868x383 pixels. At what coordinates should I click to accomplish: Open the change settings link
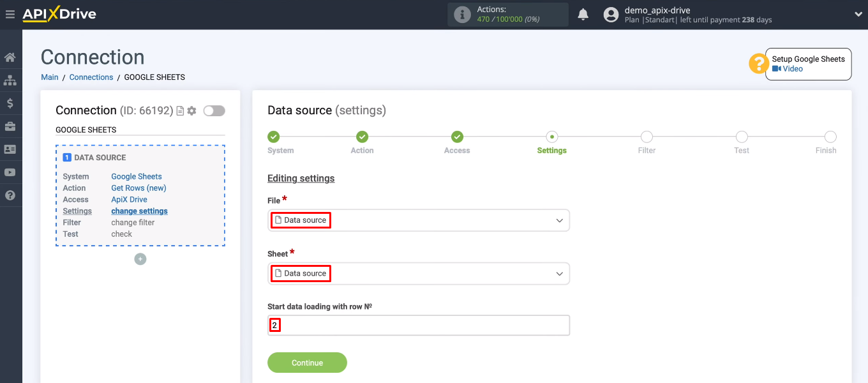[x=139, y=211]
